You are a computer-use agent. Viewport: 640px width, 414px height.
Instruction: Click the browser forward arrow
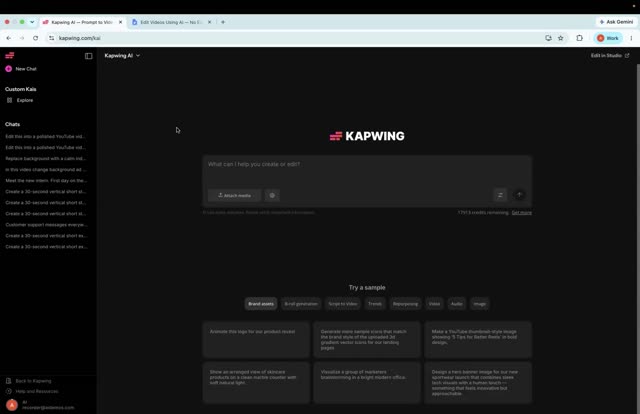click(22, 38)
